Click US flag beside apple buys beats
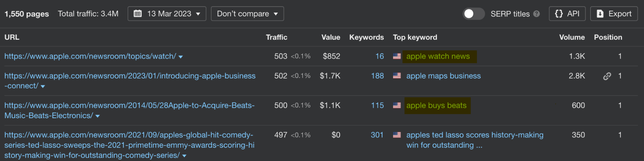The image size is (644, 161). point(397,105)
